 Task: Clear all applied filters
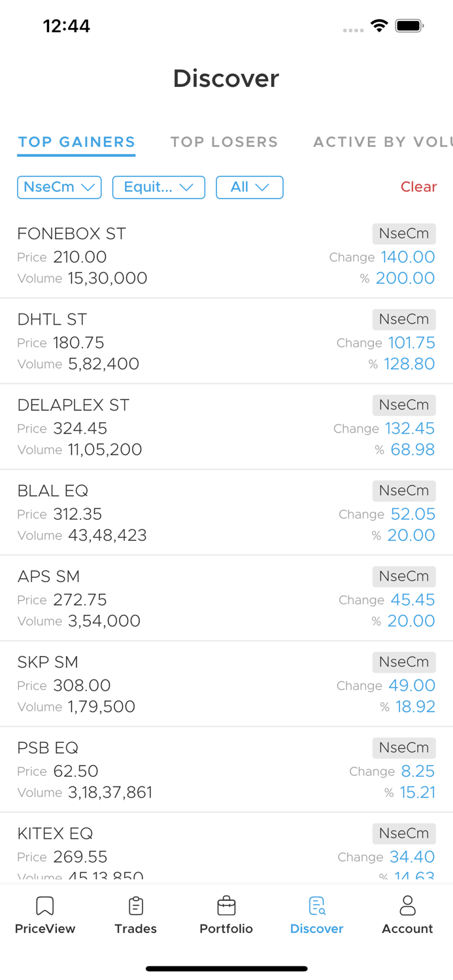tap(418, 187)
